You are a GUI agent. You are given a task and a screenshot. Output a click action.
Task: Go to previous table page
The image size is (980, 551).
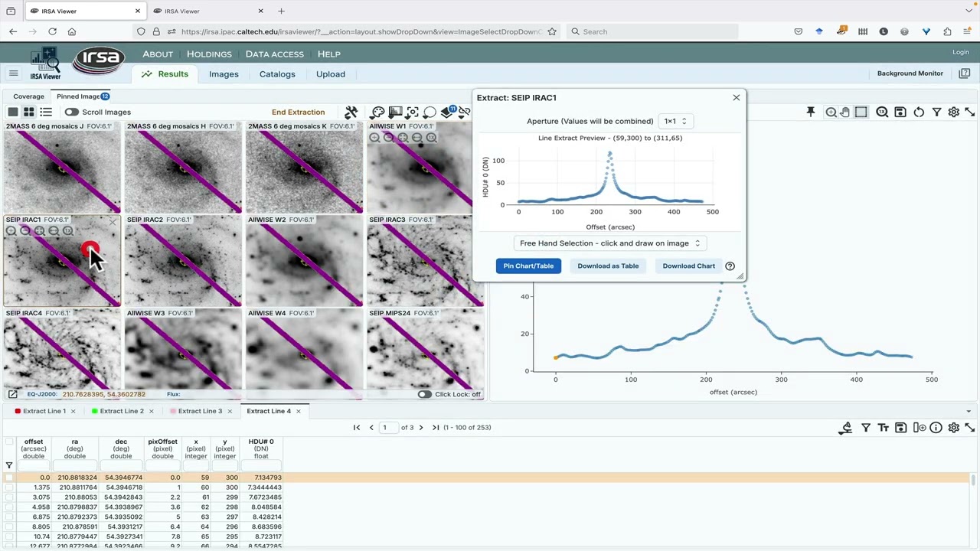click(371, 428)
